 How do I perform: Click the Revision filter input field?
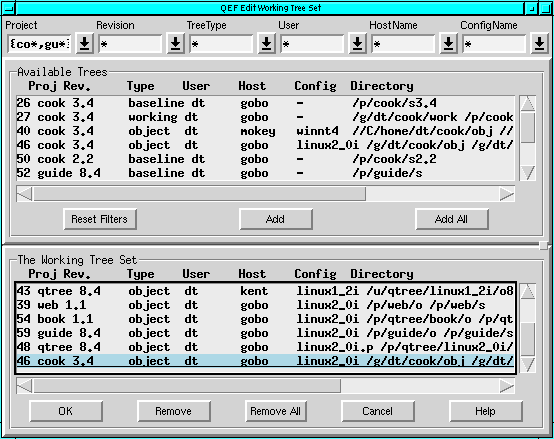(x=130, y=44)
